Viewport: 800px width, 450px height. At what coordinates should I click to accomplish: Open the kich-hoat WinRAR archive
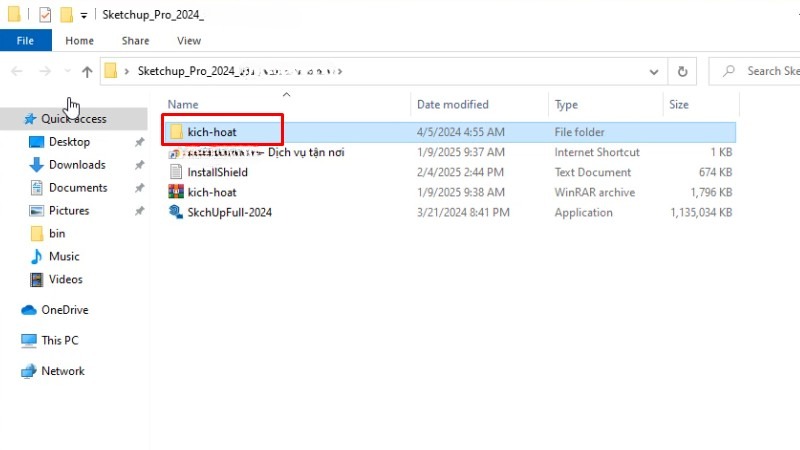[x=211, y=192]
